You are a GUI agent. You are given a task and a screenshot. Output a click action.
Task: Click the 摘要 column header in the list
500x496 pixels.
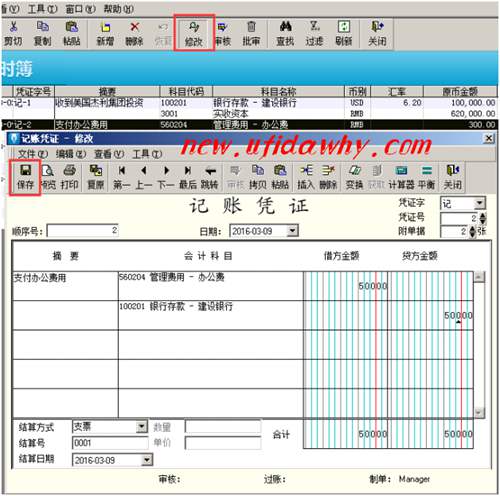click(x=107, y=91)
